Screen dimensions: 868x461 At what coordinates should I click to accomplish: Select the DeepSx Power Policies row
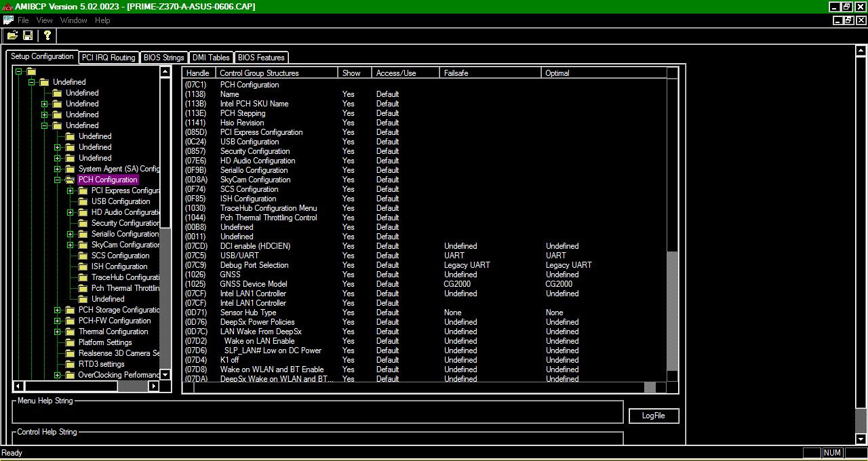coord(425,322)
